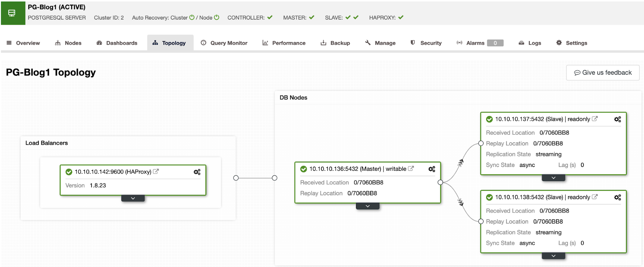The image size is (644, 267).
Task: Open Master 10.10.10.136 node actions gear
Action: pos(432,169)
